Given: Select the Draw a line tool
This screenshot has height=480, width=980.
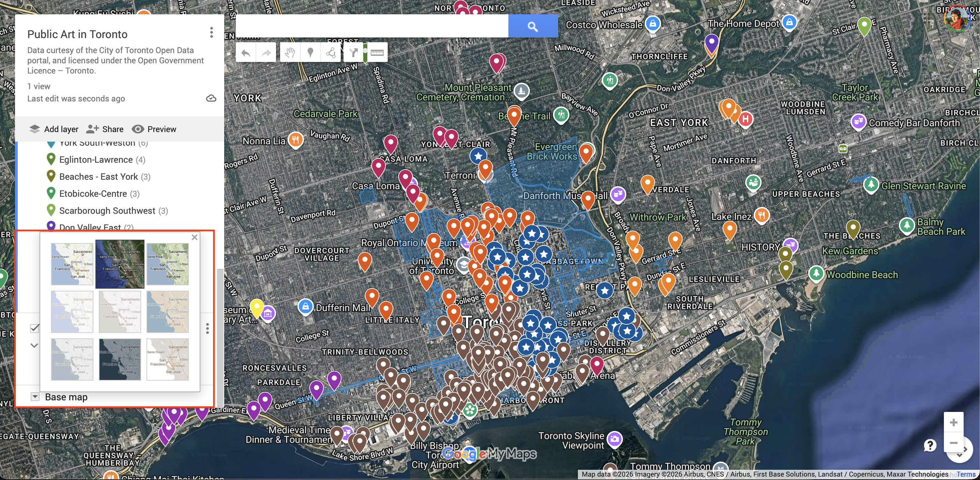Looking at the screenshot, I should [x=331, y=53].
